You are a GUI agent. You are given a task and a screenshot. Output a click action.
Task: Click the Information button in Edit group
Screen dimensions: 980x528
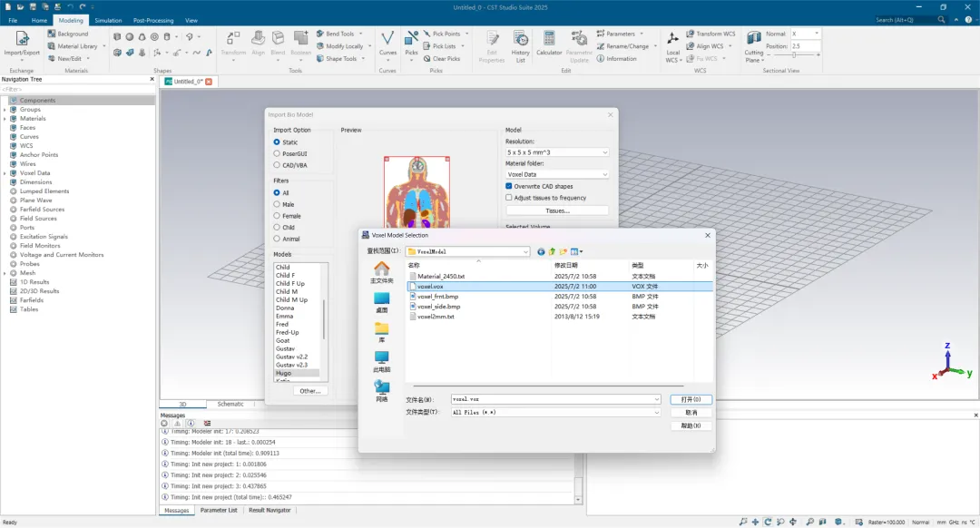[616, 59]
